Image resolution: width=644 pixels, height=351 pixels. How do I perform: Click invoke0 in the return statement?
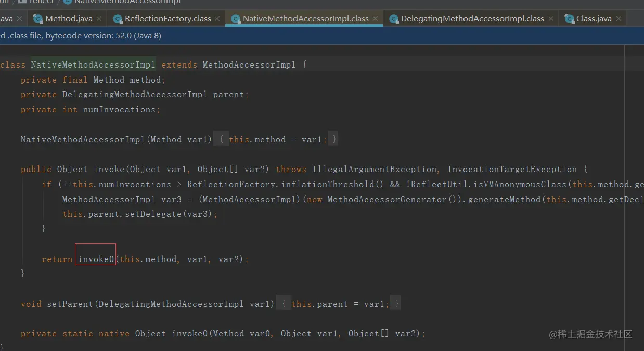[x=96, y=259]
